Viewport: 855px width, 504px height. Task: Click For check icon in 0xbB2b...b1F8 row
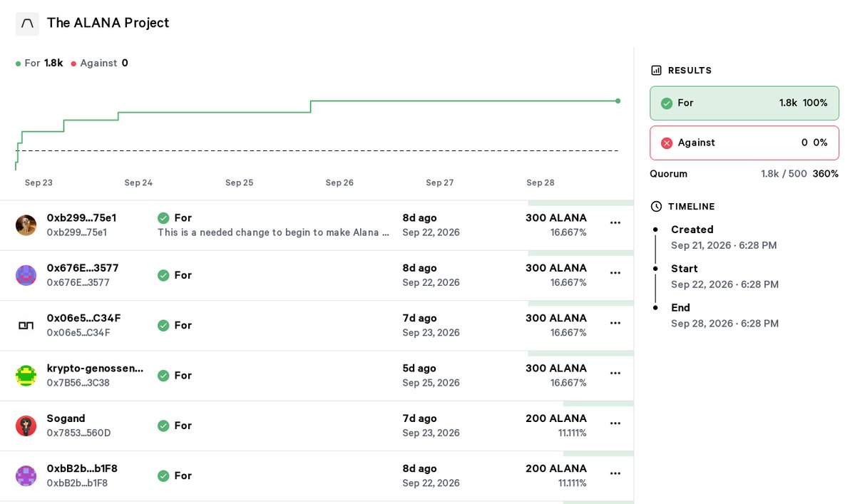[163, 475]
